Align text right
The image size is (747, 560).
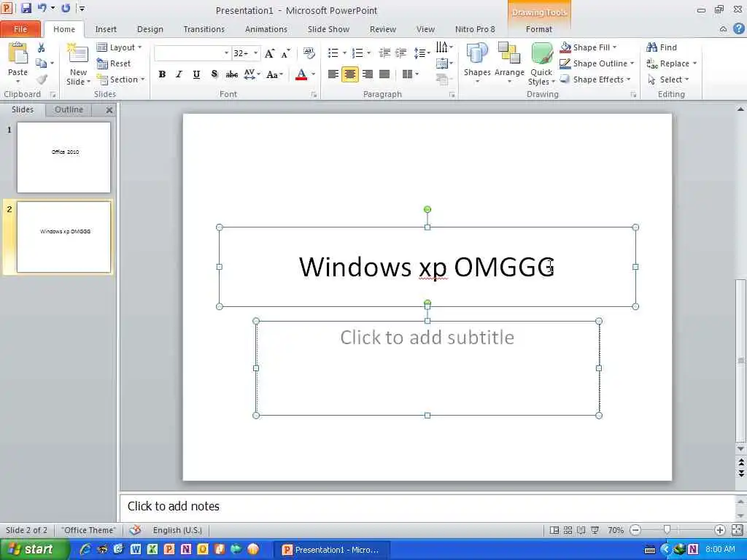click(368, 74)
